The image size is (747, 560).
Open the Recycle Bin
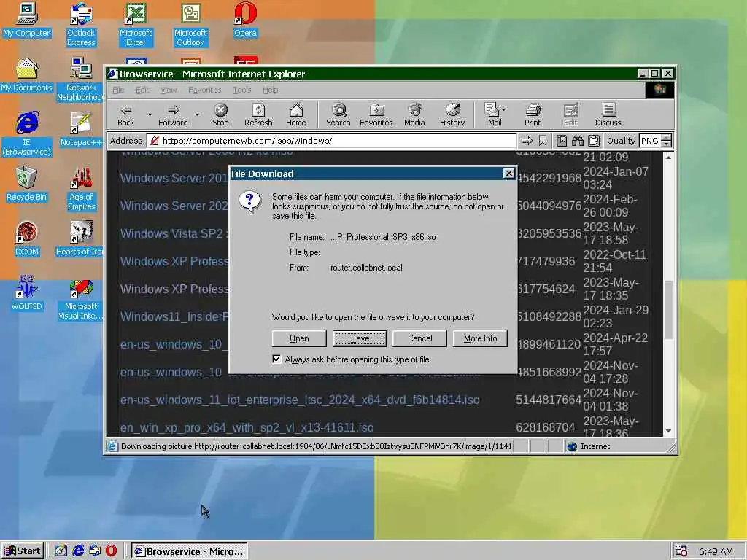27,184
